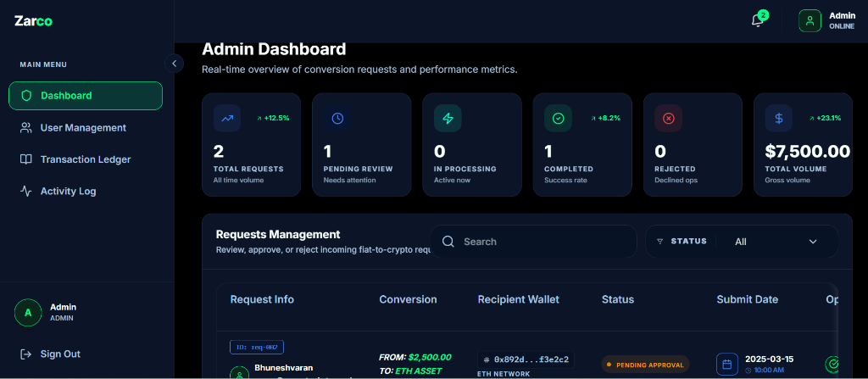Screen dimensions: 868x379
Task: Open the Transaction Ledger page
Action: (86, 159)
